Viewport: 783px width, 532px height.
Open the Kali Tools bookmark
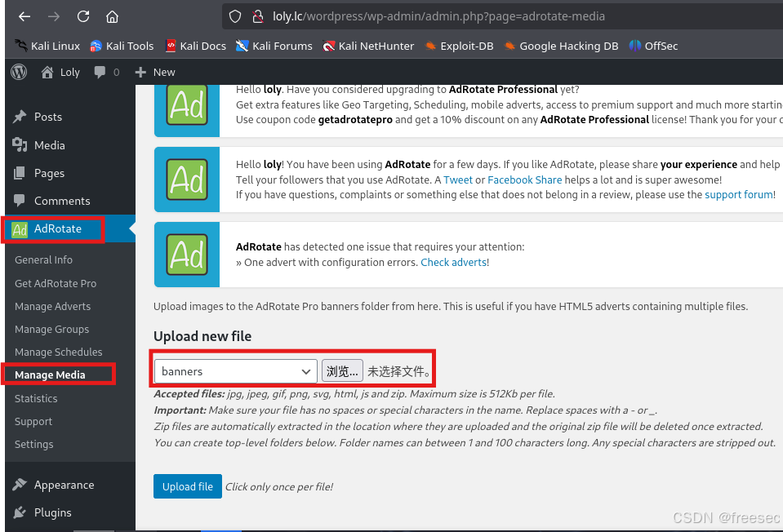pos(122,46)
